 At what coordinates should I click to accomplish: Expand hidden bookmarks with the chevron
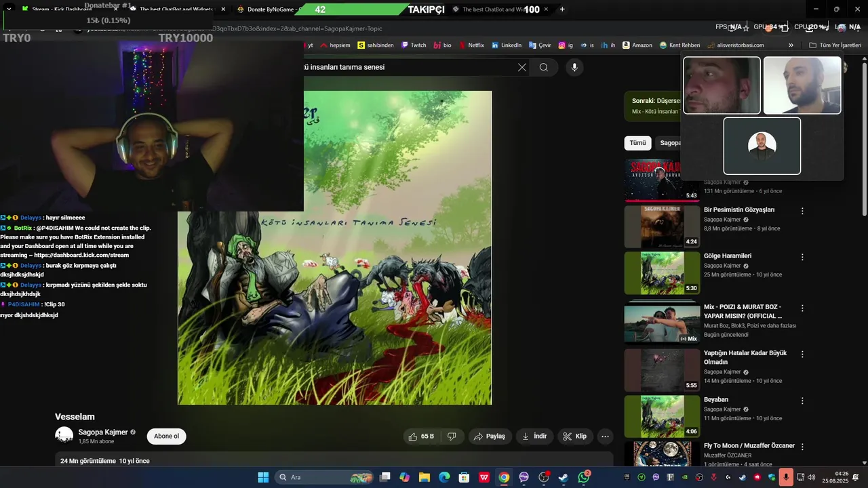[791, 45]
